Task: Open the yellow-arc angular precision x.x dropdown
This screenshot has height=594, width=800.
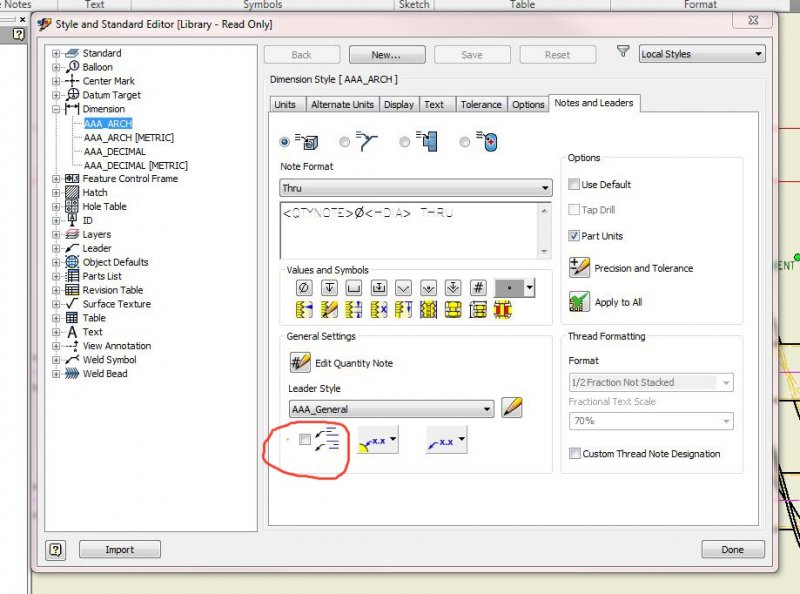Action: coord(378,440)
